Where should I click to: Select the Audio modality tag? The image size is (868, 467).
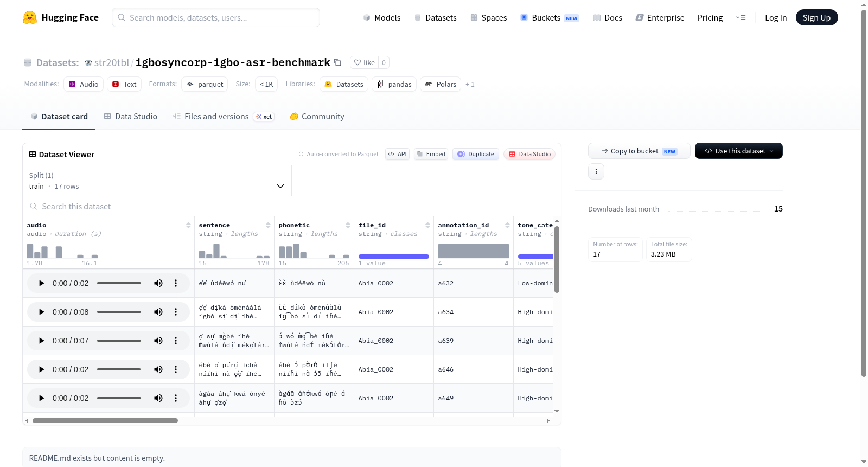click(x=84, y=84)
